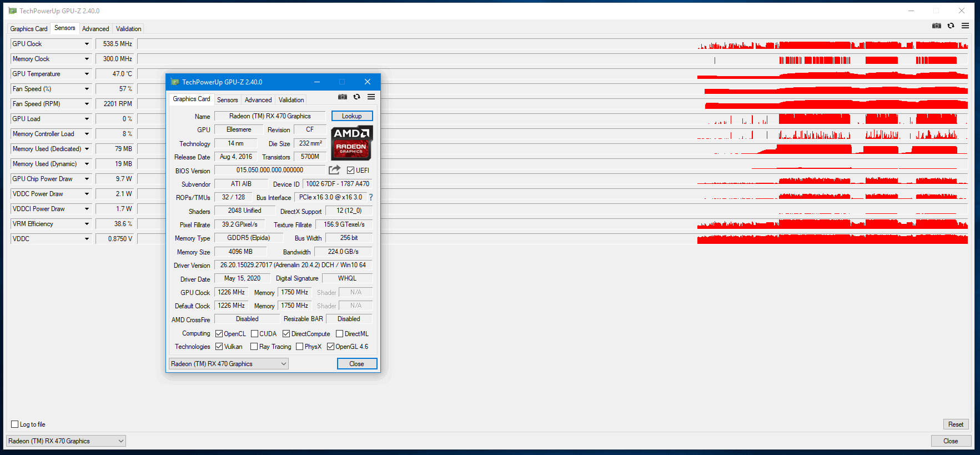Open the Memory Clock sensor dropdown

(87, 59)
